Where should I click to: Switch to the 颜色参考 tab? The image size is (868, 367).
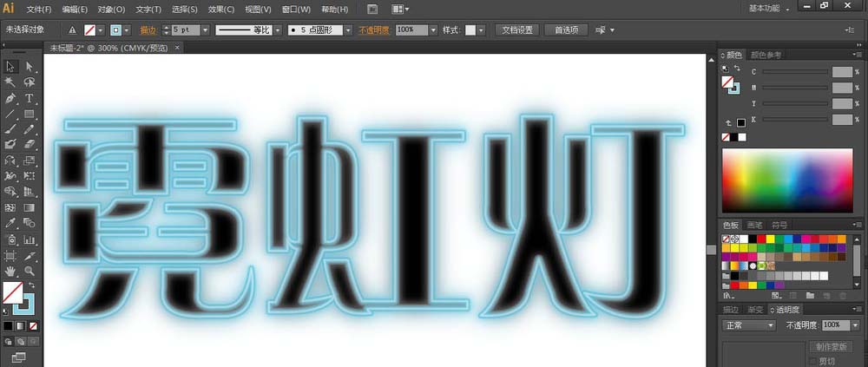[x=766, y=55]
